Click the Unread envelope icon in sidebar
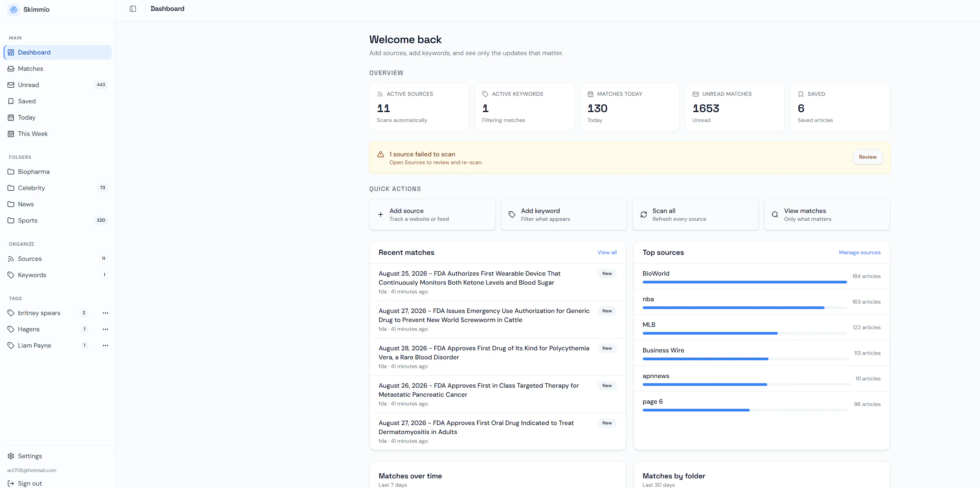Image resolution: width=980 pixels, height=488 pixels. 11,85
